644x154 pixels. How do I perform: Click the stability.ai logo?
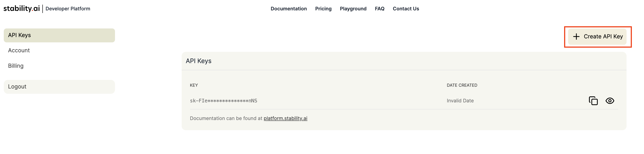coord(21,9)
